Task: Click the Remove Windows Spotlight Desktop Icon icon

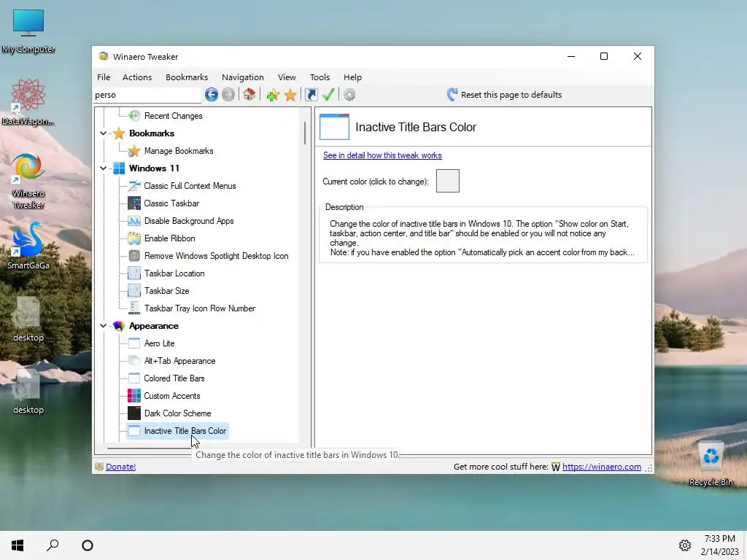Action: point(134,256)
